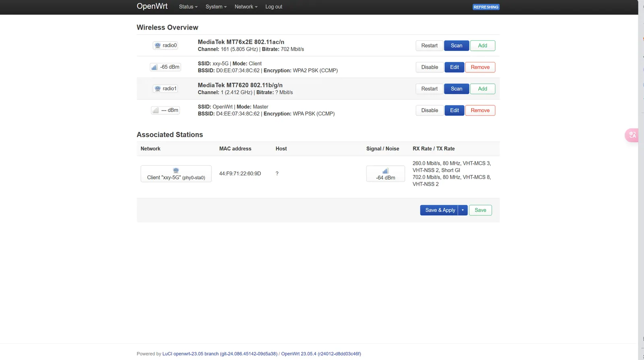This screenshot has width=644, height=360.
Task: Click Log out in the navigation bar
Action: tap(274, 7)
